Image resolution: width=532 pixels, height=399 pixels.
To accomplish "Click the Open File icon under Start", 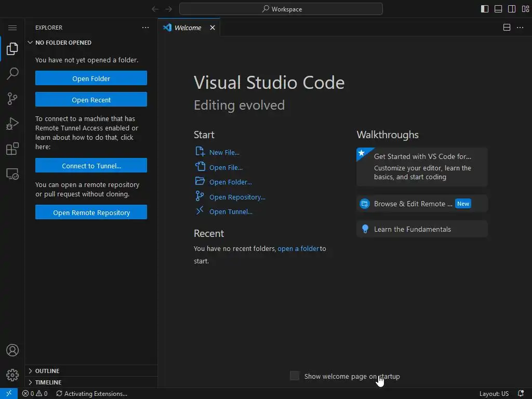I will 200,166.
